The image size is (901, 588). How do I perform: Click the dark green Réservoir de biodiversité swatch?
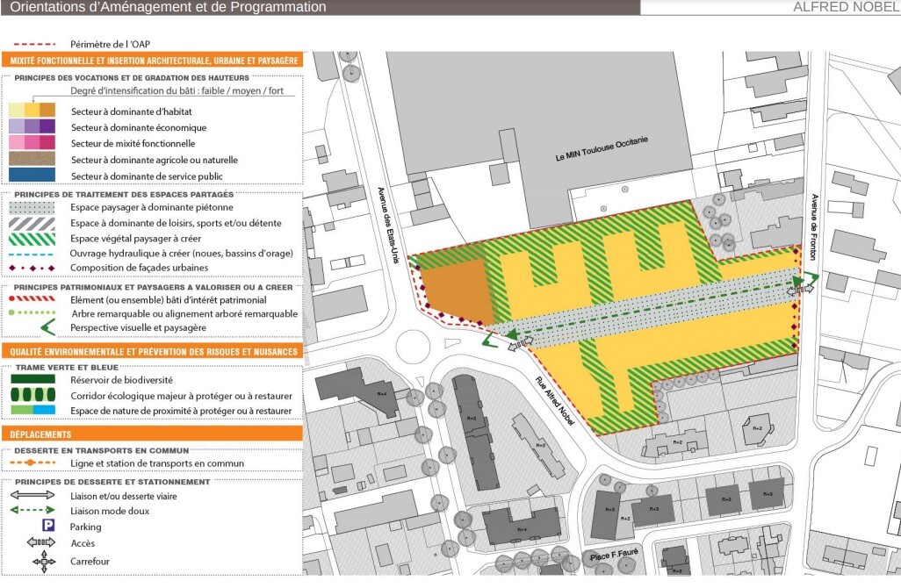click(x=32, y=379)
